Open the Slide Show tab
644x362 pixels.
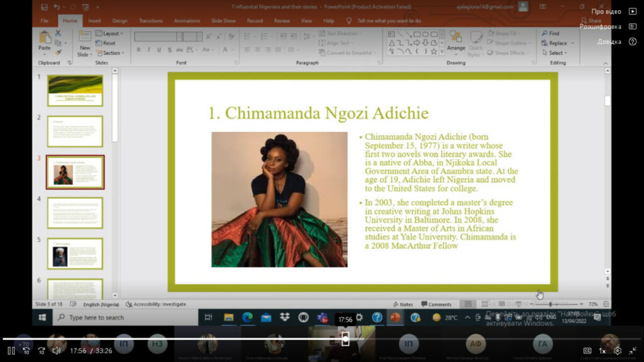click(x=223, y=21)
